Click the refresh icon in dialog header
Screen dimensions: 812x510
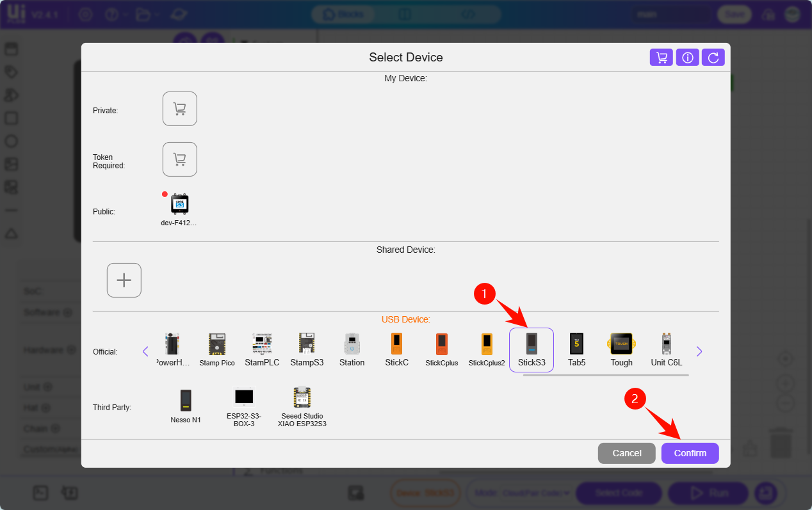pos(713,58)
